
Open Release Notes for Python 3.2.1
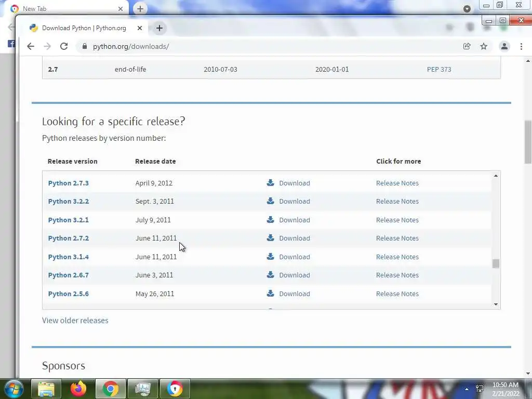pos(397,220)
